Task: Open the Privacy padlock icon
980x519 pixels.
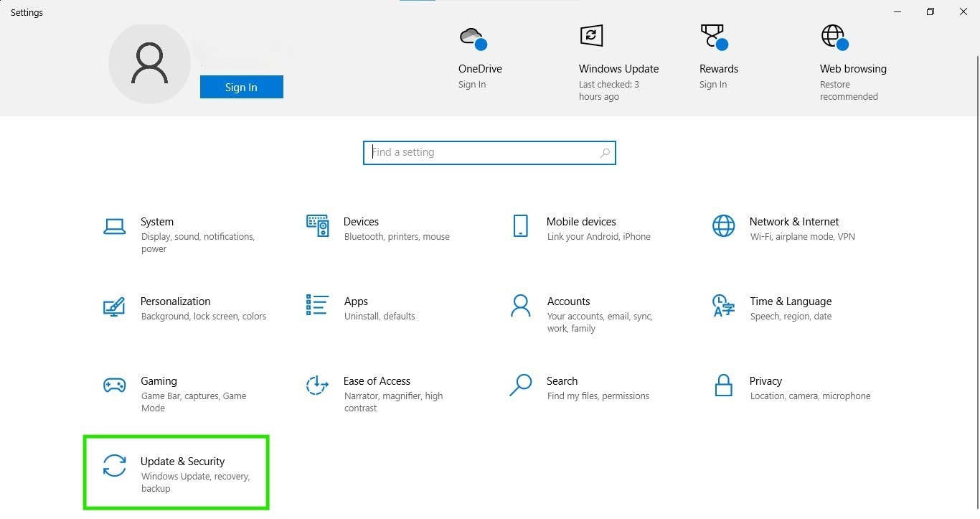Action: pos(724,385)
